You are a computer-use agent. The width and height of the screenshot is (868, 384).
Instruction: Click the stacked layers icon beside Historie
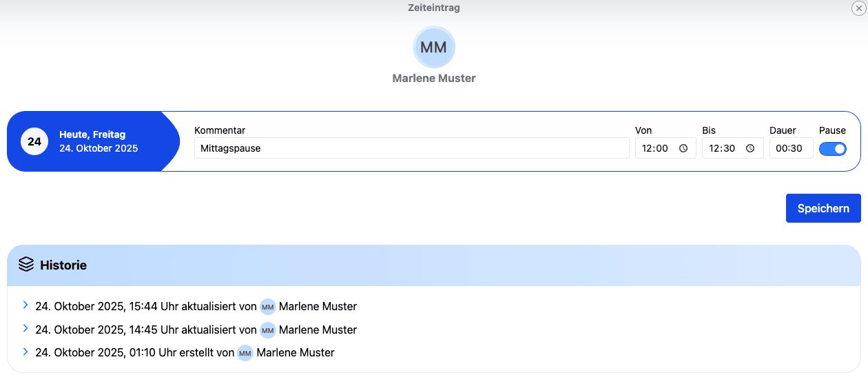pos(26,265)
